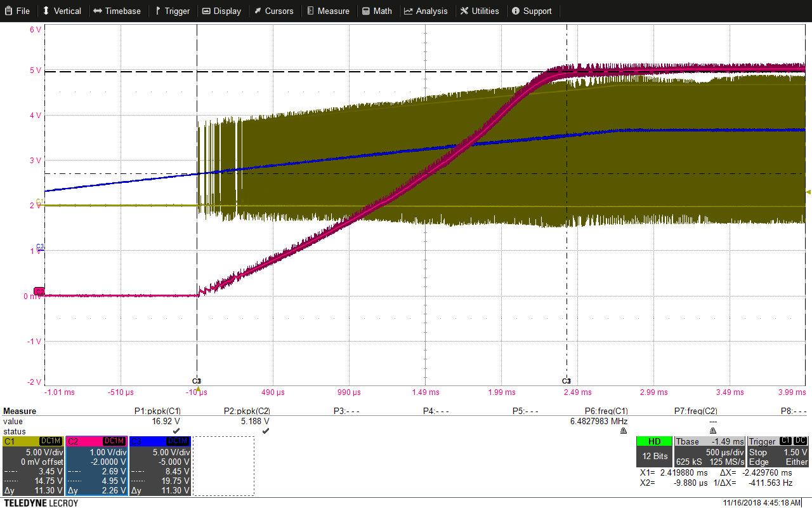The image size is (812, 508).
Task: Select the P6:freq(C1) measurement header
Action: pos(606,411)
